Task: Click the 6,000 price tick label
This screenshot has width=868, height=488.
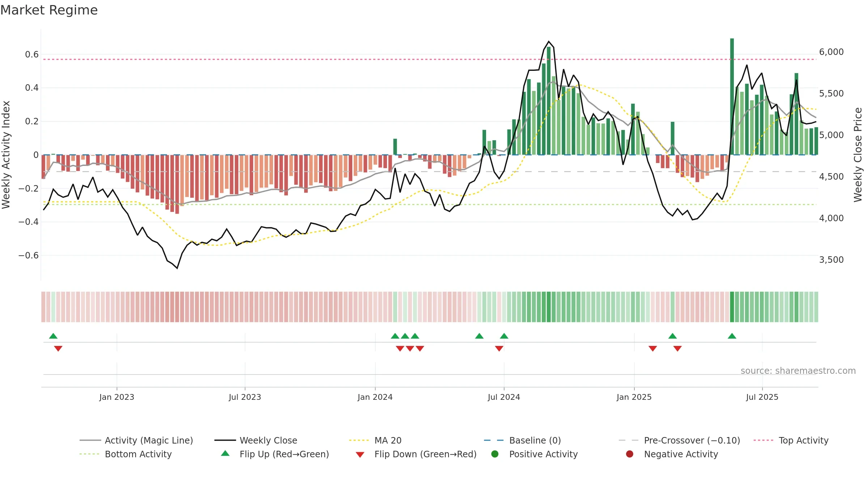Action: [x=831, y=52]
